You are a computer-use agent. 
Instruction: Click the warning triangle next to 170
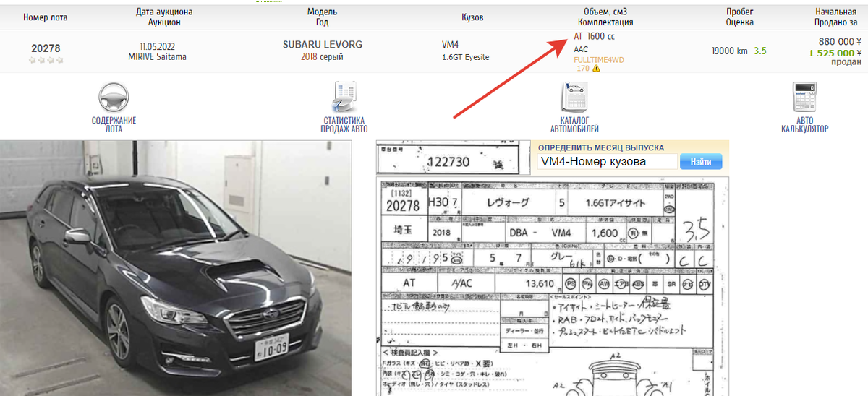coord(596,69)
